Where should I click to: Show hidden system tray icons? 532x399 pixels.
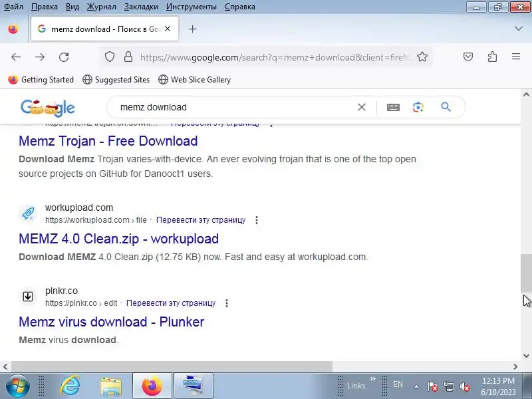point(417,386)
